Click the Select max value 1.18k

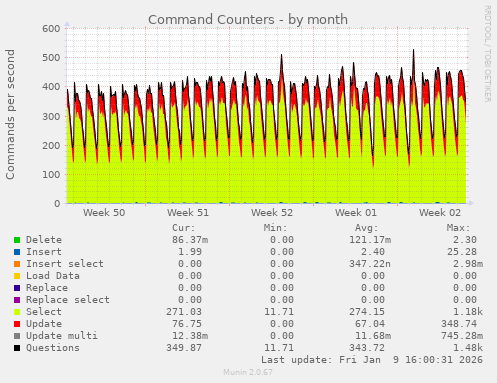point(468,312)
